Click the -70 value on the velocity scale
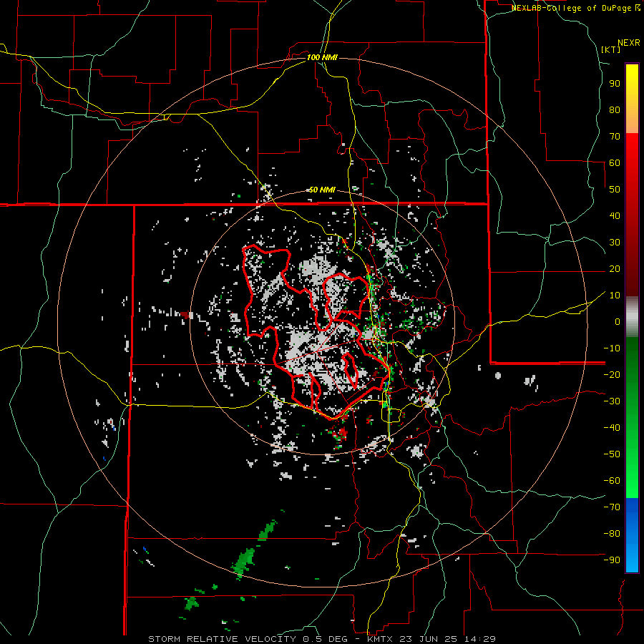This screenshot has width=644, height=644. pos(612,507)
